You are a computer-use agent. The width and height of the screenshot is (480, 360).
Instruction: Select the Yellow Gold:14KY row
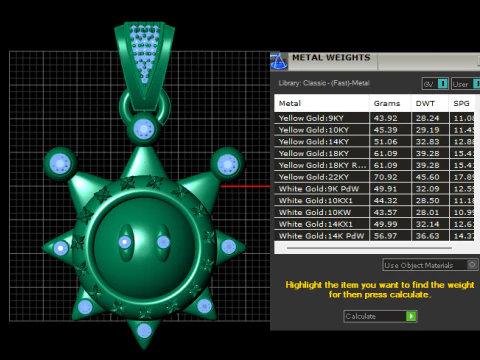click(374, 142)
